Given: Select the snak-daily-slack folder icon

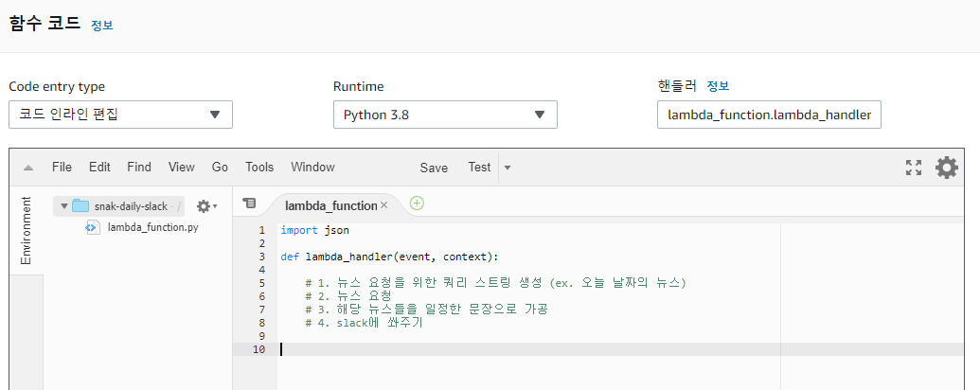Looking at the screenshot, I should tap(80, 205).
